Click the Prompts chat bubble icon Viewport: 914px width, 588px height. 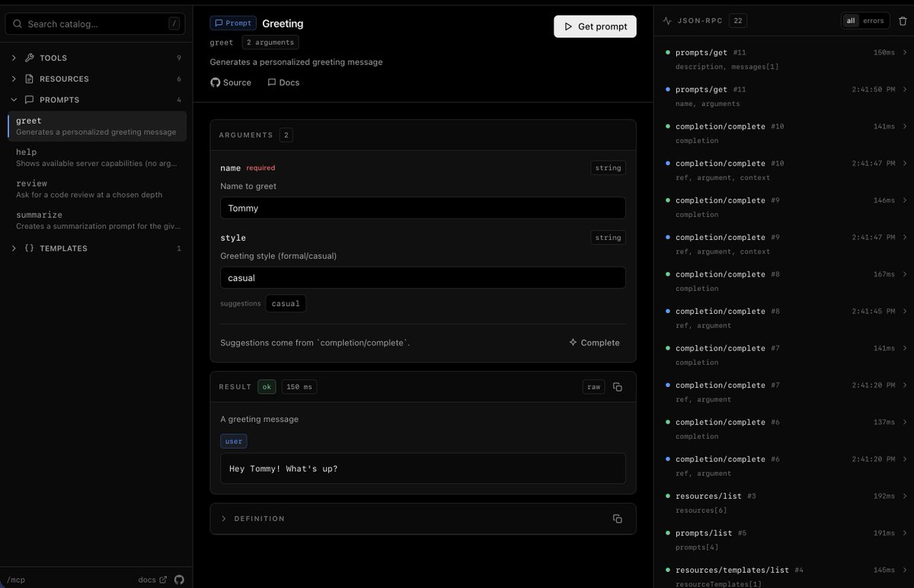tap(30, 100)
